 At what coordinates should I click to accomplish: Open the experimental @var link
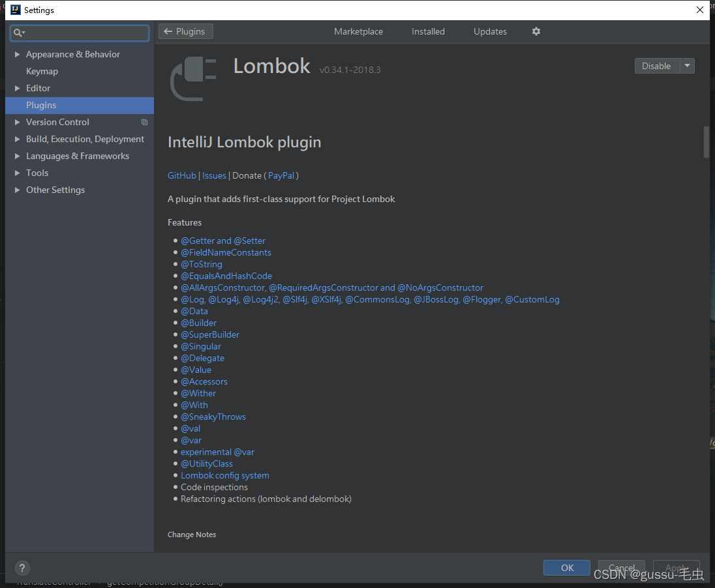tap(217, 452)
